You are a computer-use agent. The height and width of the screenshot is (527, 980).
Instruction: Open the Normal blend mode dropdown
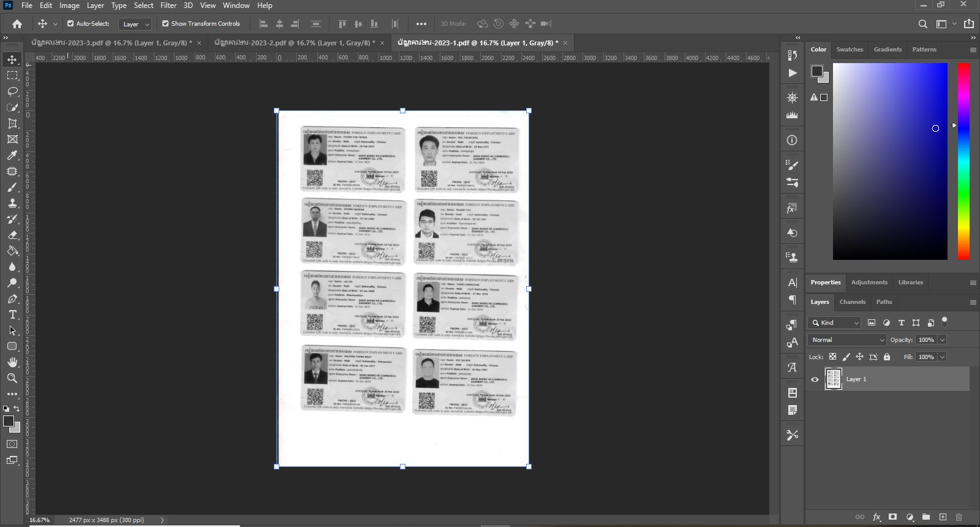[x=847, y=339]
